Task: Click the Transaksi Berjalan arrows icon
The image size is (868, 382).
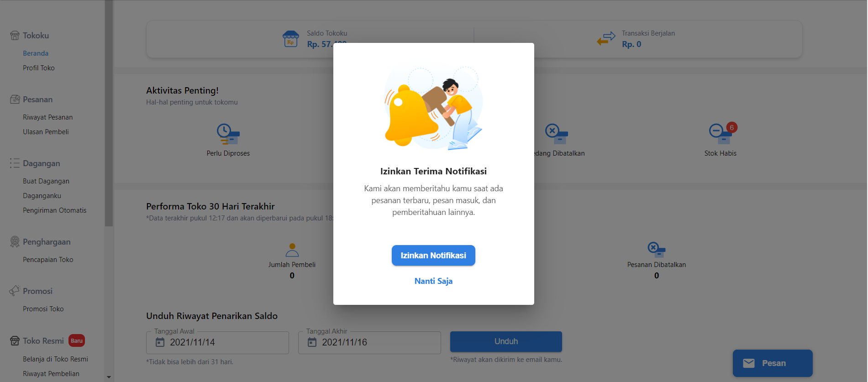Action: [x=606, y=39]
